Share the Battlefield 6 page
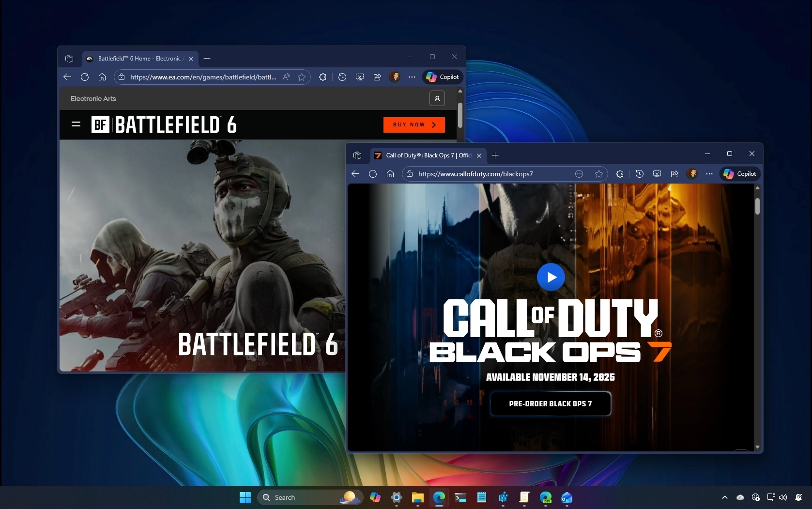Screen dimensions: 812x509 tap(377, 77)
